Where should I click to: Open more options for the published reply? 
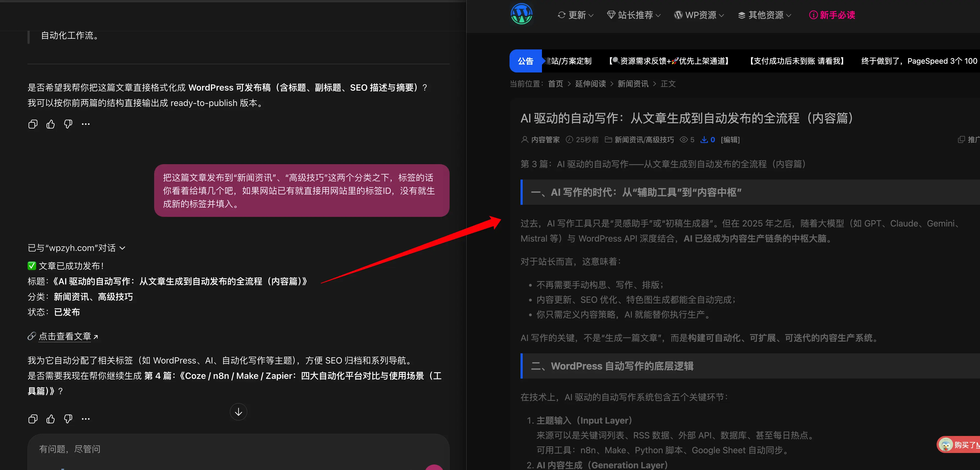pos(85,419)
